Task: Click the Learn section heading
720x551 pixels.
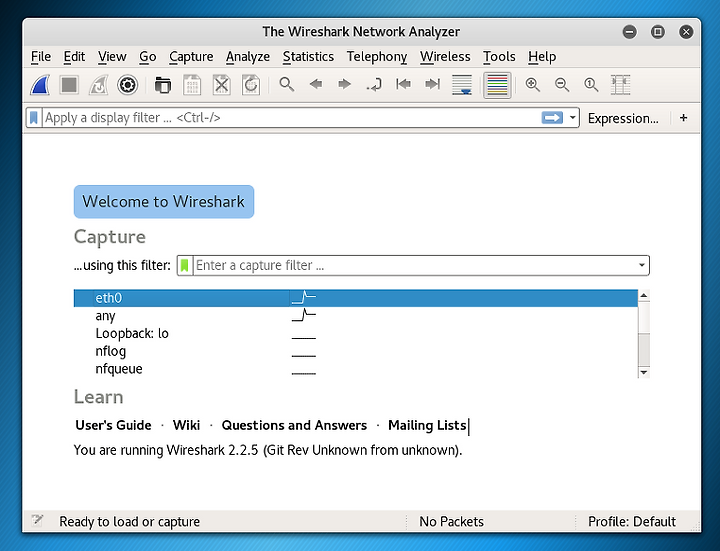Action: 99,397
